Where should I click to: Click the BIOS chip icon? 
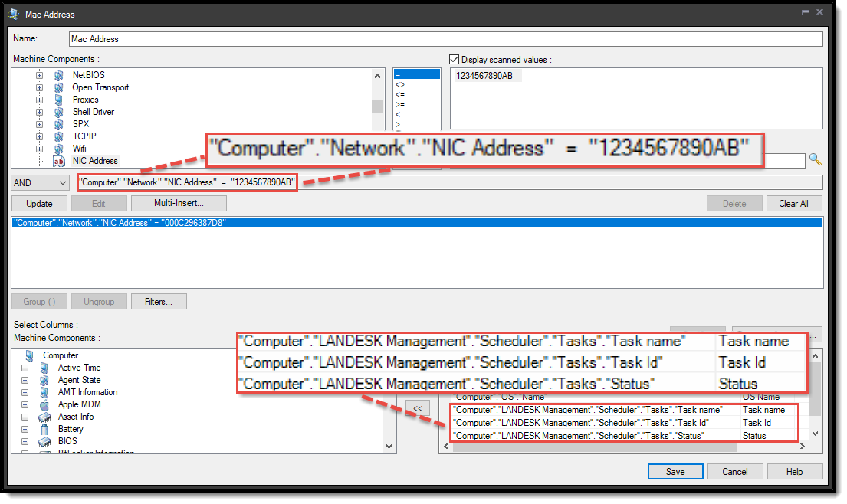click(44, 441)
